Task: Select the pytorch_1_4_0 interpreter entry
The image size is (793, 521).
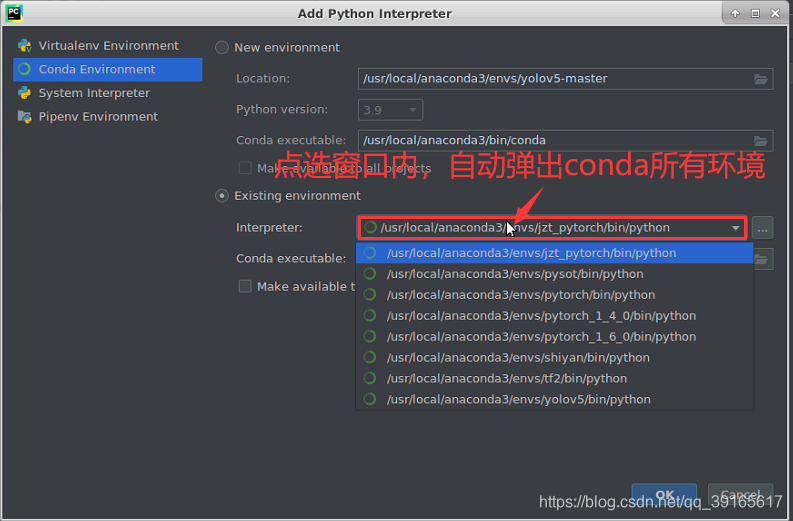Action: 555,316
